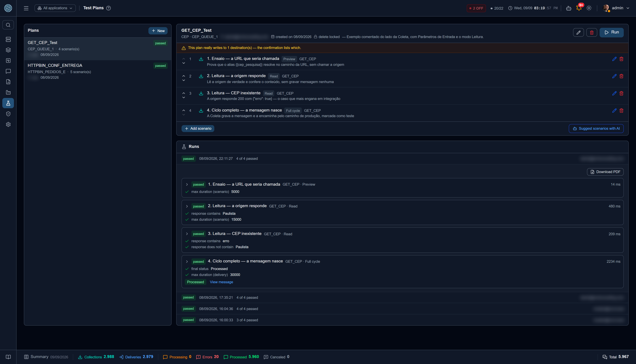This screenshot has height=364, width=636.
Task: Edit scenario '3. Leitura — CEP inexistente'
Action: (614, 93)
